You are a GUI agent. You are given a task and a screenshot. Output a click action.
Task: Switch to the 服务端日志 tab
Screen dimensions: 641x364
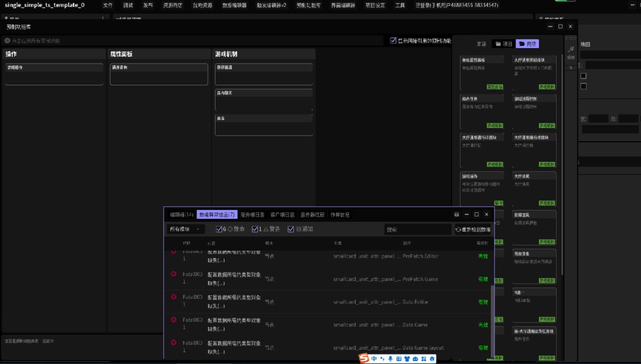pos(252,215)
